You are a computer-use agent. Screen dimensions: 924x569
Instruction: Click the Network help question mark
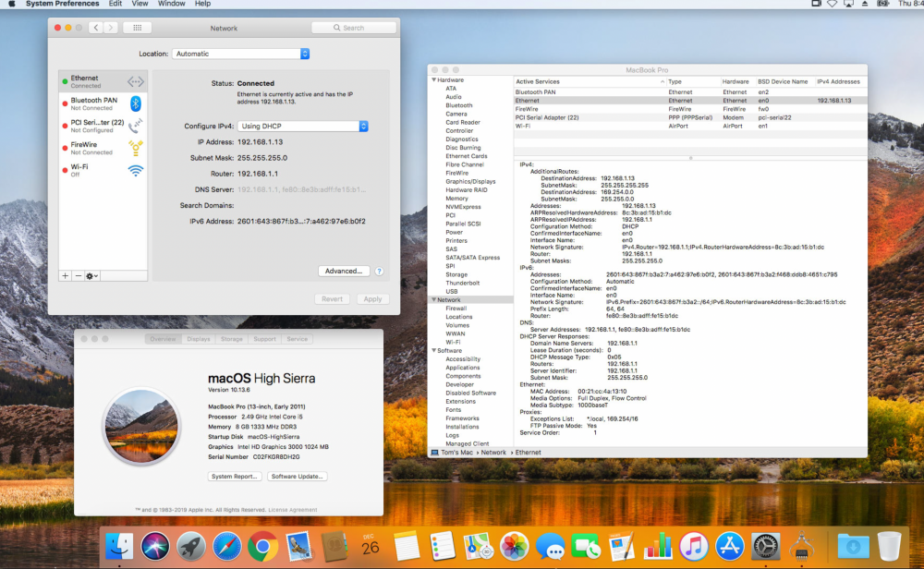coord(380,272)
